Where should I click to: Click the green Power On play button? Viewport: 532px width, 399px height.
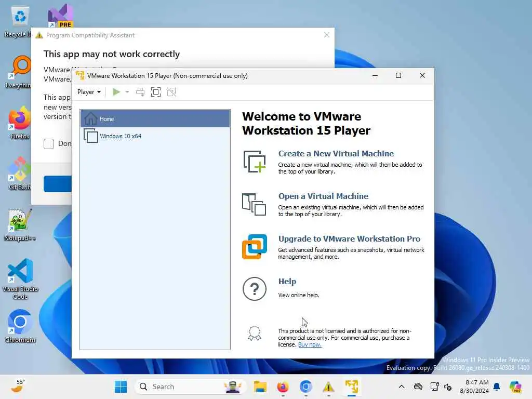click(x=116, y=92)
